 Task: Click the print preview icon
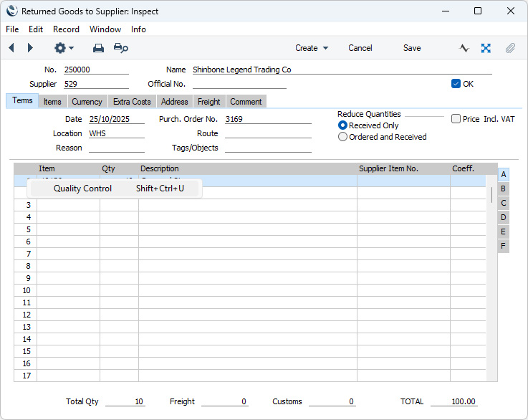click(x=120, y=48)
